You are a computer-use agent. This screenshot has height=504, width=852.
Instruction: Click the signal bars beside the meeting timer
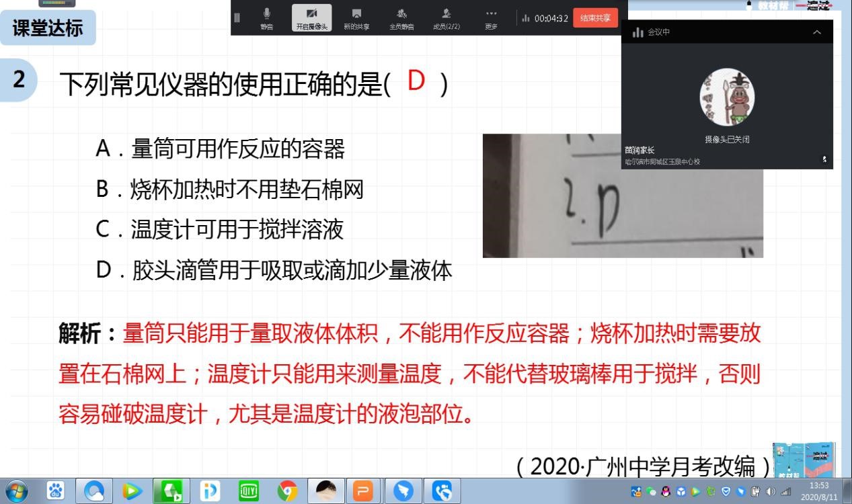coord(526,19)
